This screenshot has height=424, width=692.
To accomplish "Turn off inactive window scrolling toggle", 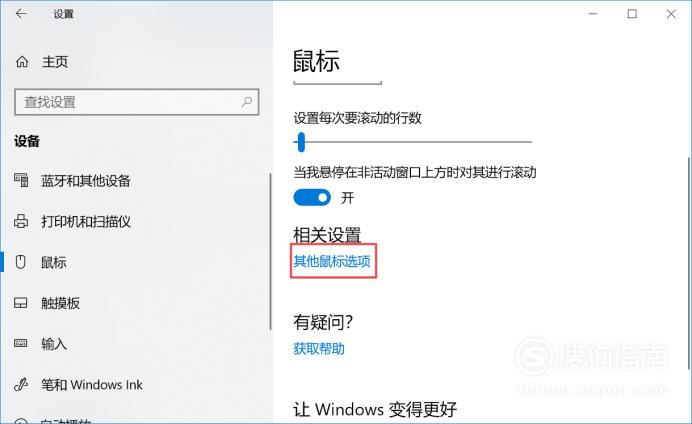I will click(312, 198).
